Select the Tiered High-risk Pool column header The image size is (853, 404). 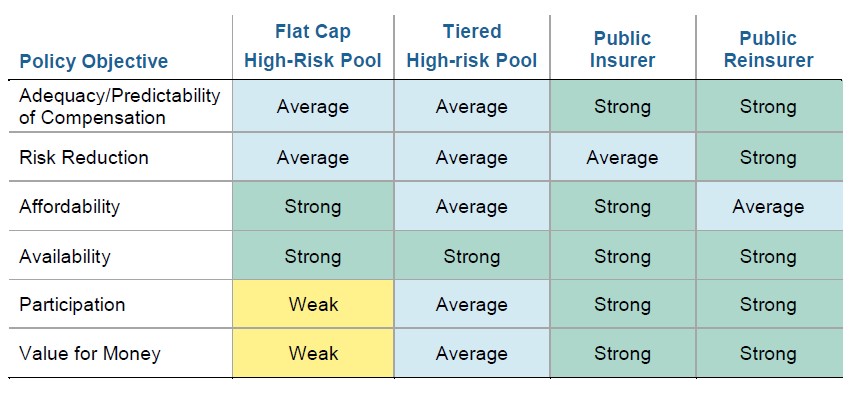[471, 49]
